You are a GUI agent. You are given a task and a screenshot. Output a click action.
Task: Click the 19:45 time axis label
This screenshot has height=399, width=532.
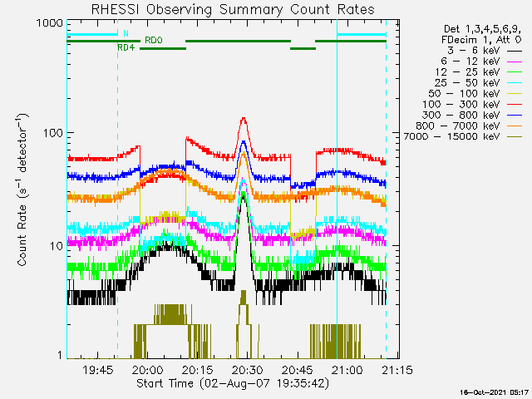[x=98, y=370]
